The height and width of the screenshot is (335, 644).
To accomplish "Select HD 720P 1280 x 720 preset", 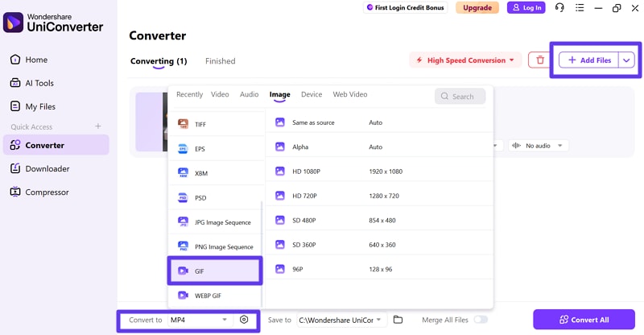I will coord(379,196).
